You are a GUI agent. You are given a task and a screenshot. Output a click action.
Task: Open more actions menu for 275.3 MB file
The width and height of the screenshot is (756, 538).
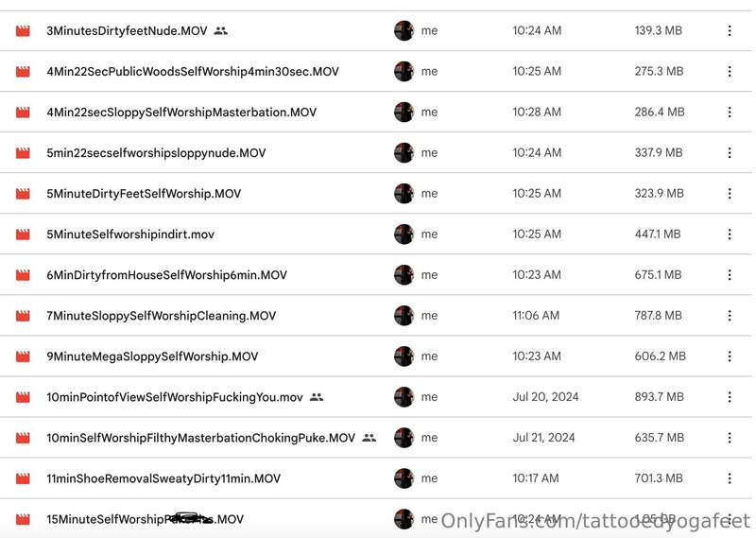point(730,72)
